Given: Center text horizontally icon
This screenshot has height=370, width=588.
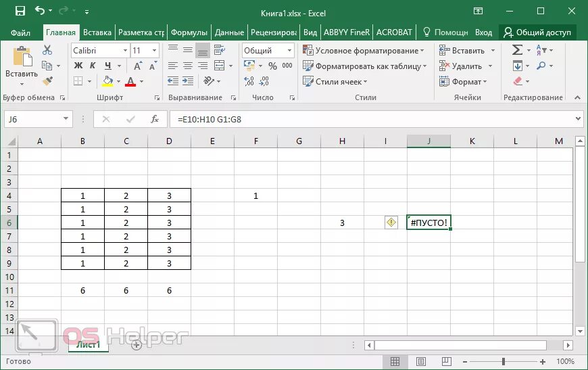Looking at the screenshot, I should (x=188, y=66).
